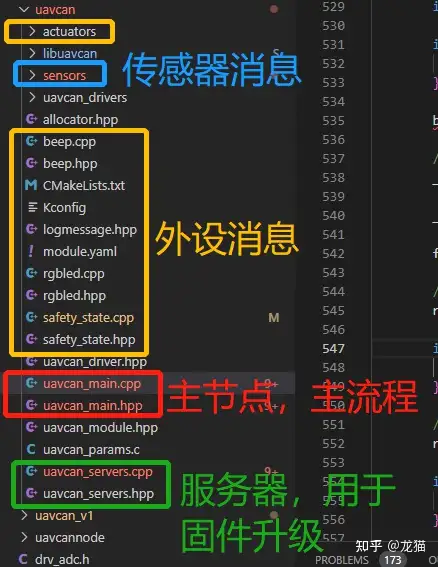The height and width of the screenshot is (567, 438).
Task: Click line number 547 in the gutter
Action: tap(333, 349)
